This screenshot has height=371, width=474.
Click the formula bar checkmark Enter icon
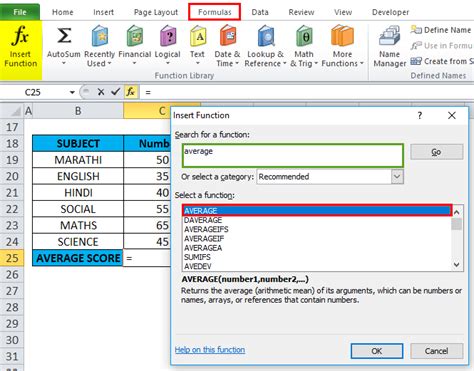115,92
